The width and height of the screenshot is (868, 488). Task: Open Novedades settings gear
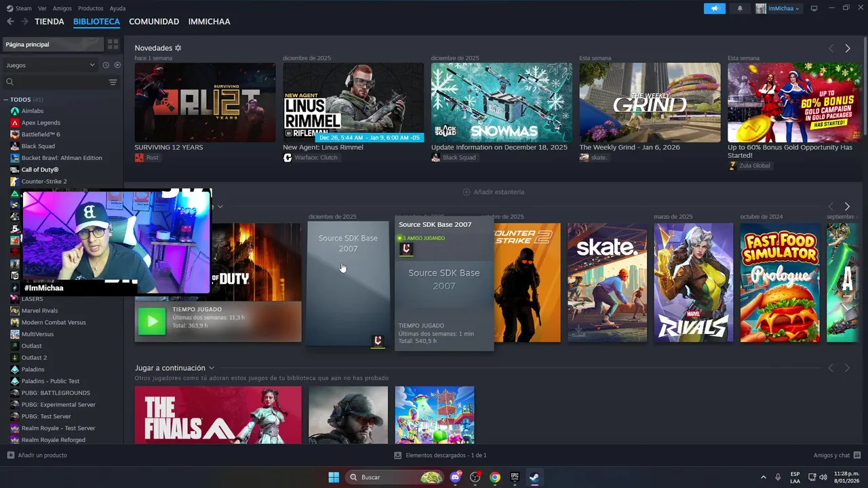pyautogui.click(x=178, y=48)
